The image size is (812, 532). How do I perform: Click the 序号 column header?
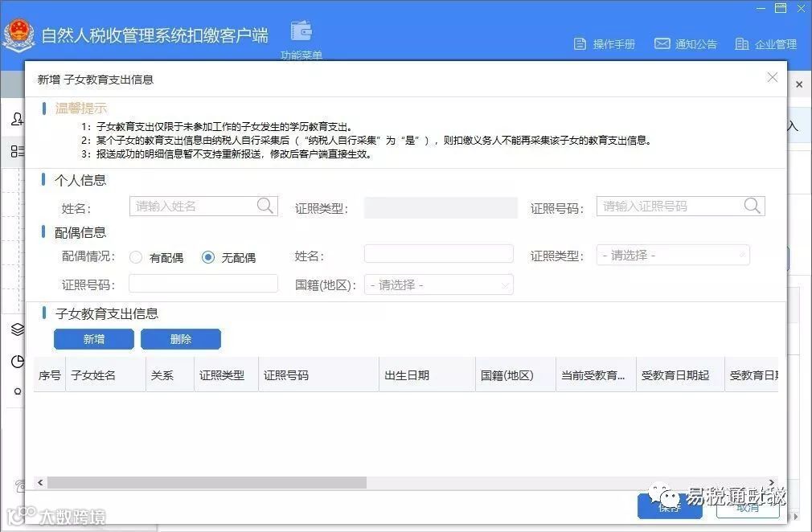click(49, 374)
